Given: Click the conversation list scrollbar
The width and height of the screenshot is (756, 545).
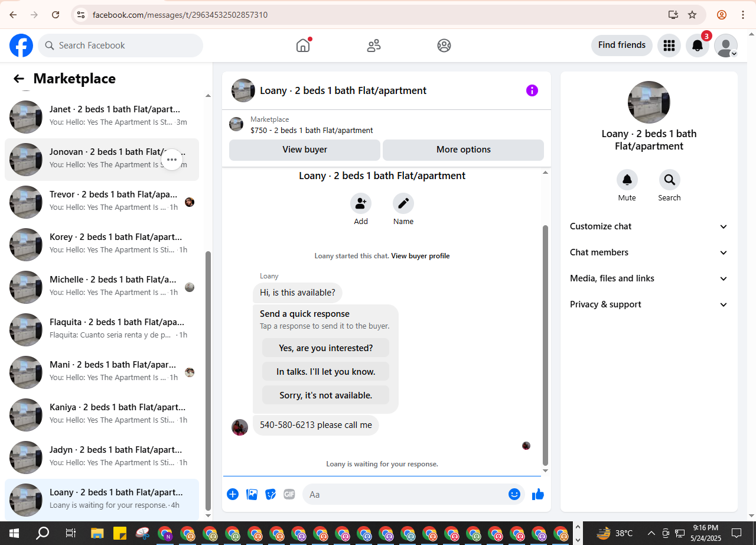Looking at the screenshot, I should coord(208,381).
